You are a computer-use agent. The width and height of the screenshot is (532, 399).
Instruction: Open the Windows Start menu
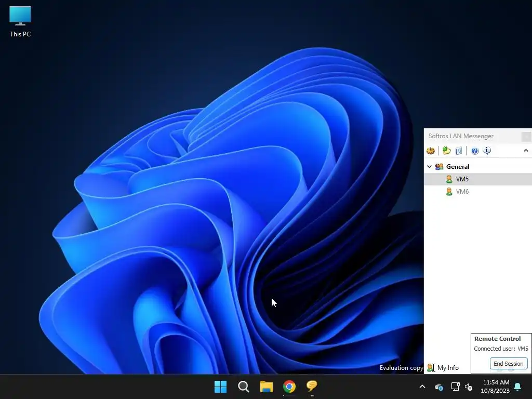tap(220, 387)
